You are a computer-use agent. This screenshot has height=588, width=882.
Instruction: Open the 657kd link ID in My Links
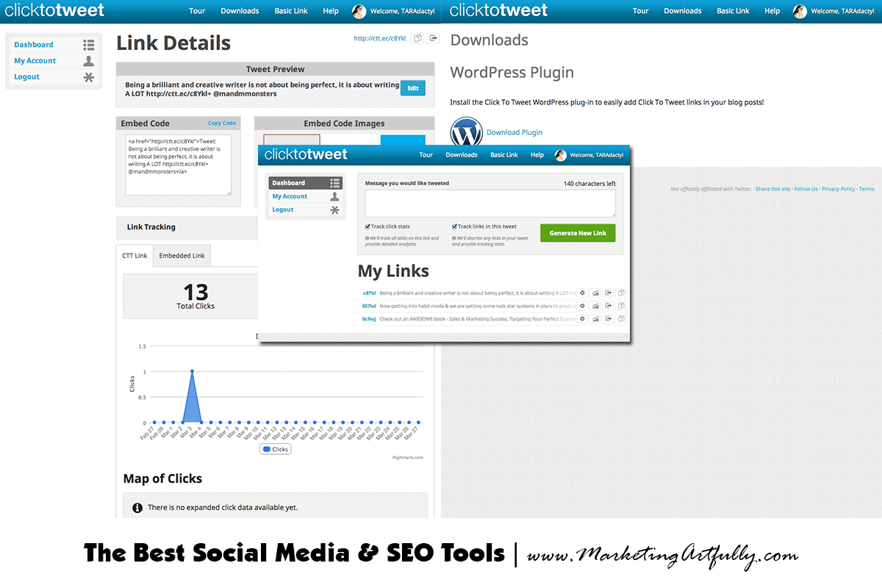(x=369, y=306)
